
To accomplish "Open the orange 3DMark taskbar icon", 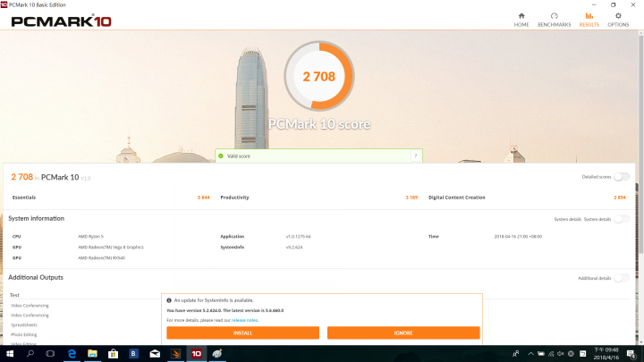I will [176, 353].
